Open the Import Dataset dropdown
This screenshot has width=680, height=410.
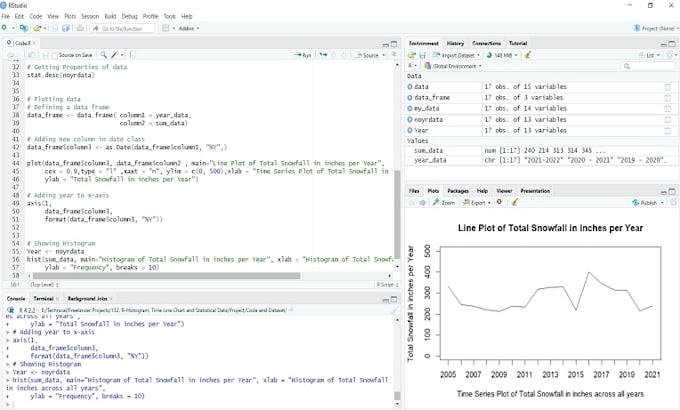(457, 55)
